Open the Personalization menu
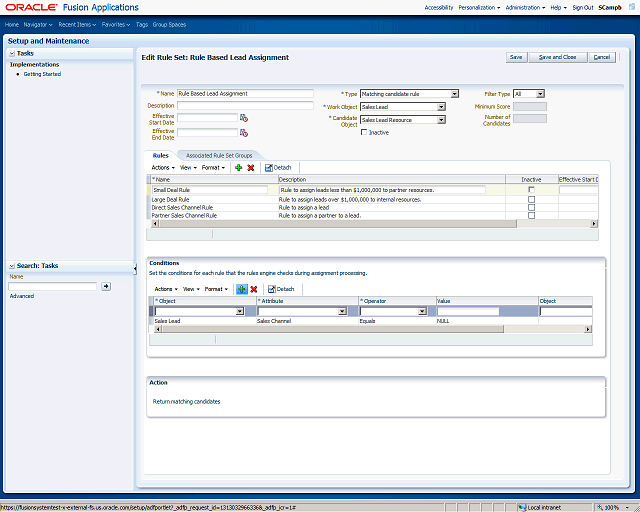This screenshot has width=640, height=512. click(x=479, y=7)
